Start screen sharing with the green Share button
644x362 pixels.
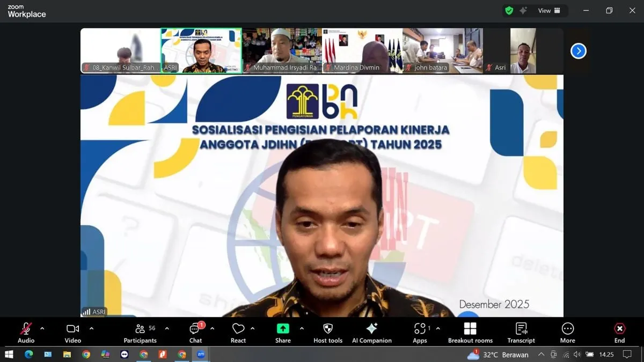point(283,333)
